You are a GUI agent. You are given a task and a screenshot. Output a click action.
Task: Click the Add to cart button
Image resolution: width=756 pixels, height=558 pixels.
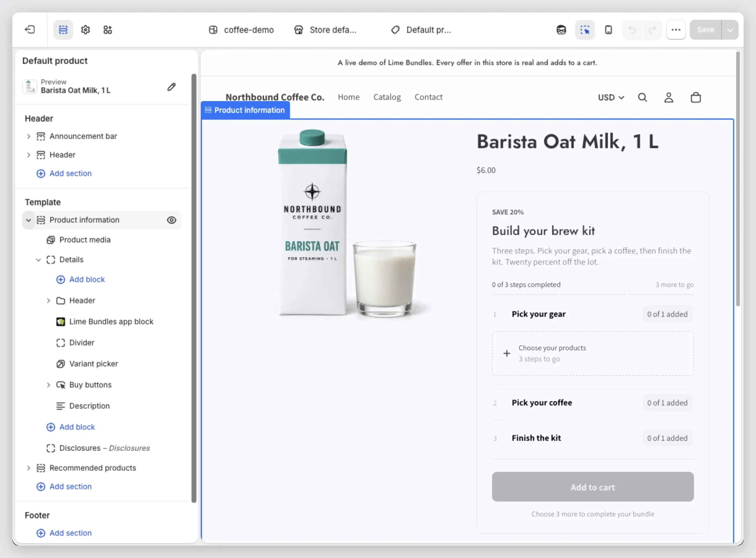[x=593, y=487]
